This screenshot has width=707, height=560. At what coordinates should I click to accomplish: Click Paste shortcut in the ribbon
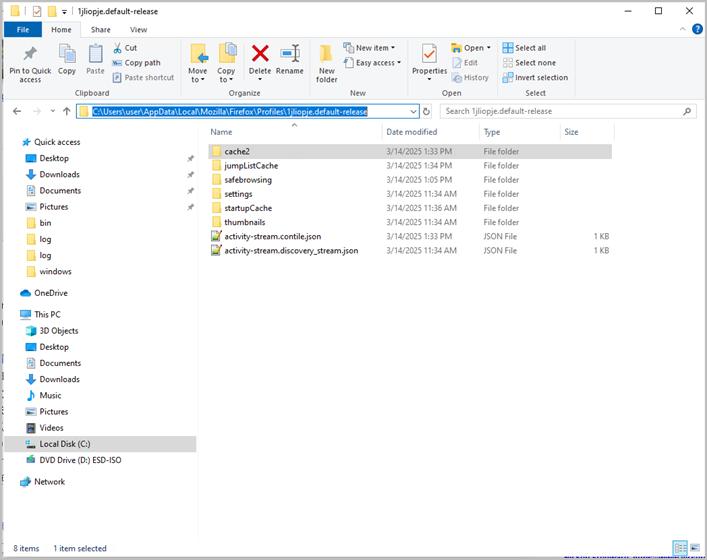[143, 78]
